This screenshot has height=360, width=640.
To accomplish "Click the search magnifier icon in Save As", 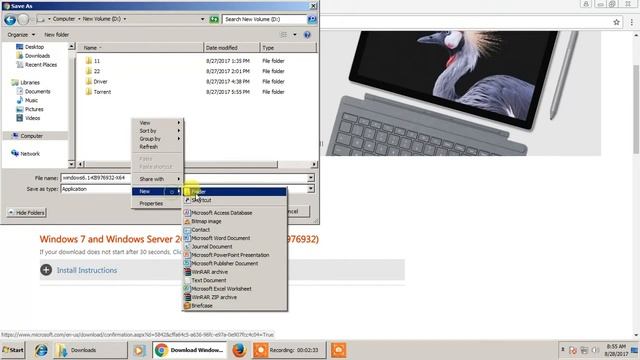I will (x=312, y=19).
